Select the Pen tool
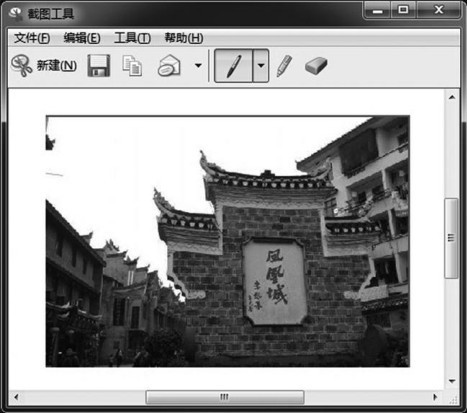 pyautogui.click(x=233, y=66)
